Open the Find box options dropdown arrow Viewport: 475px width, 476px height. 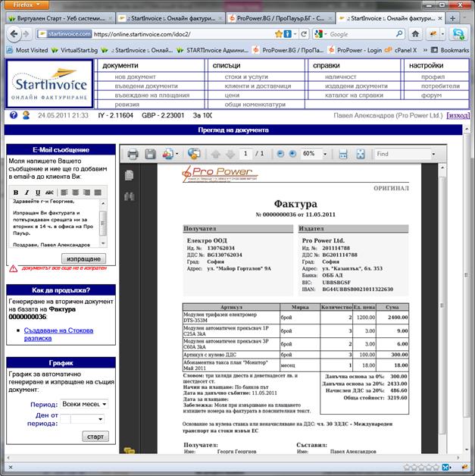point(433,154)
